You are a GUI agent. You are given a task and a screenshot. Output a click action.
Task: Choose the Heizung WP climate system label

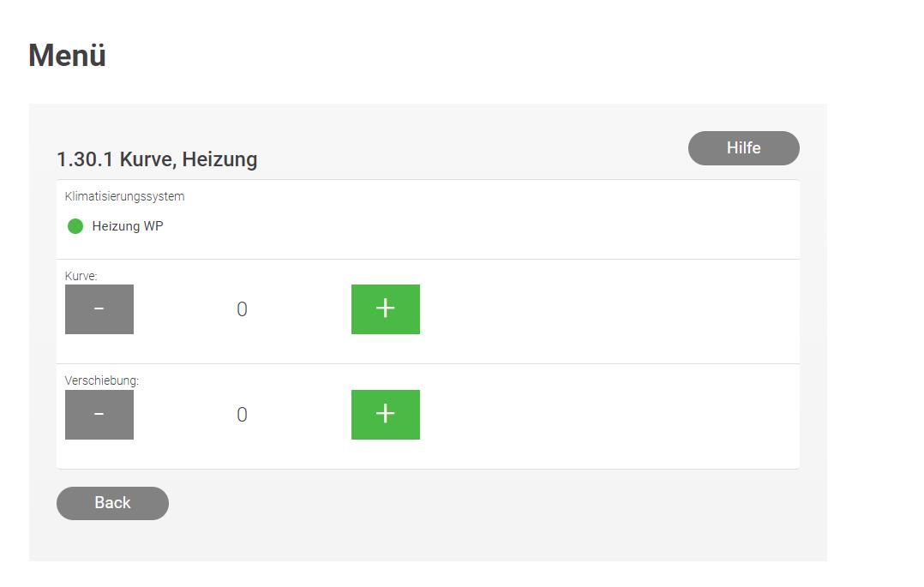(x=127, y=226)
